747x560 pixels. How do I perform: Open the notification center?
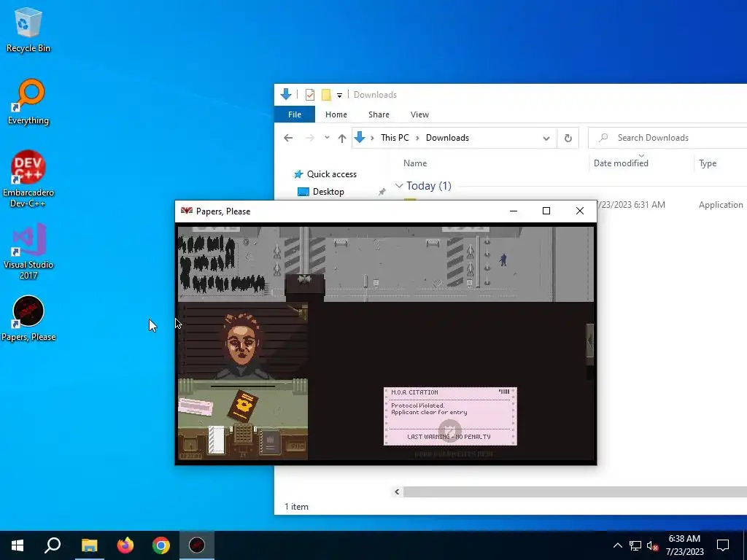[723, 545]
